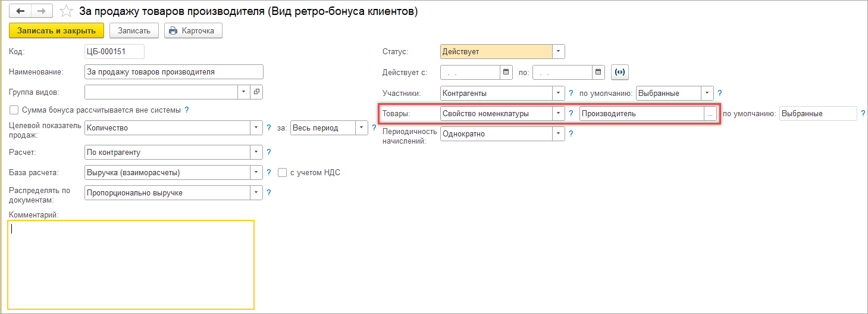Expand 'Периодичность начислений' dropdown
Image resolution: width=868 pixels, height=314 pixels.
tap(558, 134)
